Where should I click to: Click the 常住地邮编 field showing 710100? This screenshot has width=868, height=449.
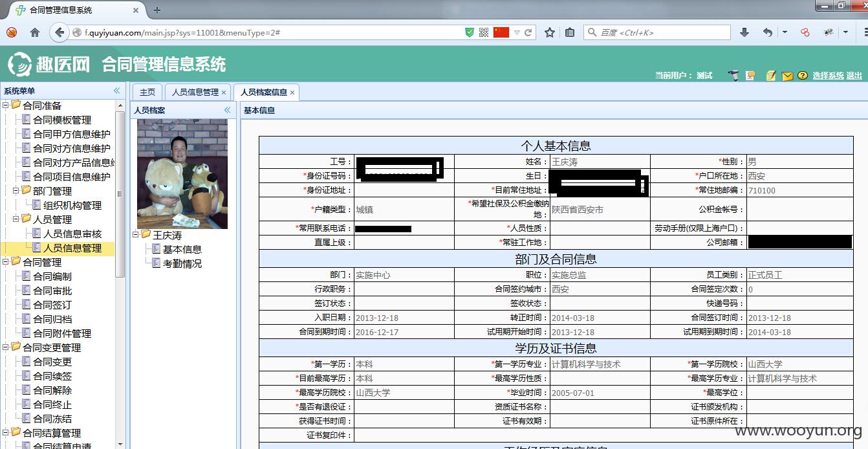click(x=800, y=190)
